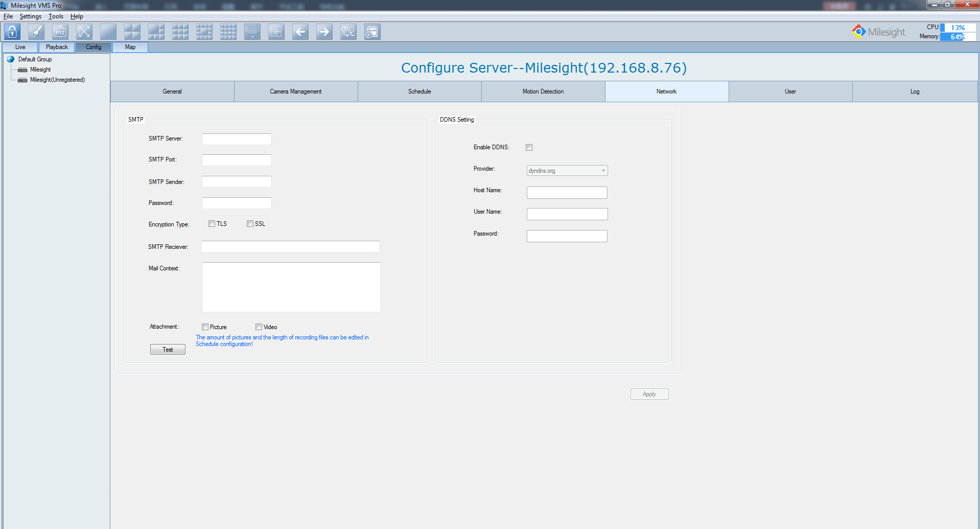Open the Help menu
980x529 pixels.
click(77, 16)
